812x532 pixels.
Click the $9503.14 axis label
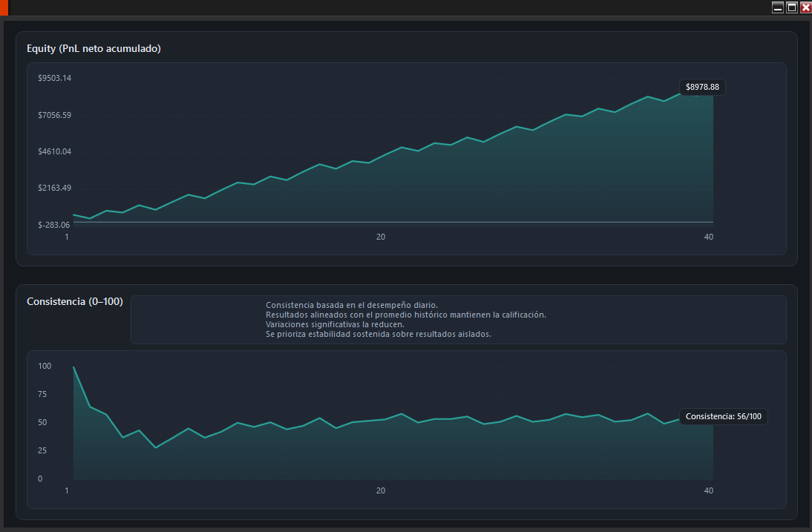tap(54, 79)
